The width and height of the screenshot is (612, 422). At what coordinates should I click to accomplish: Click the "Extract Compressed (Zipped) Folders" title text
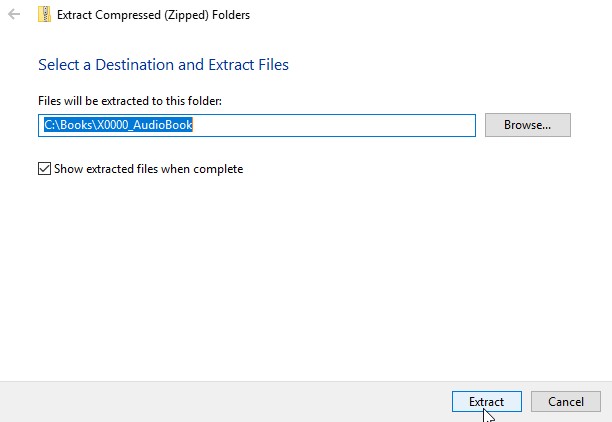[x=153, y=15]
